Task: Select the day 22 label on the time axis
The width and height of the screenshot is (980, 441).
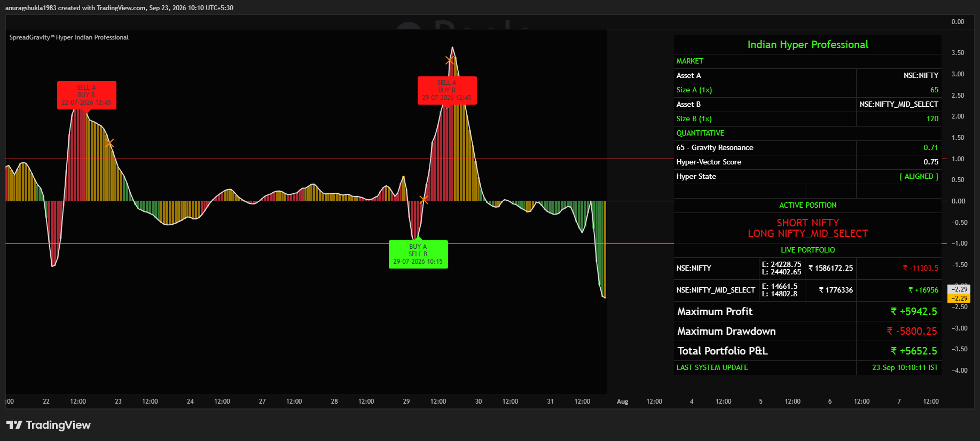Action: [46, 401]
